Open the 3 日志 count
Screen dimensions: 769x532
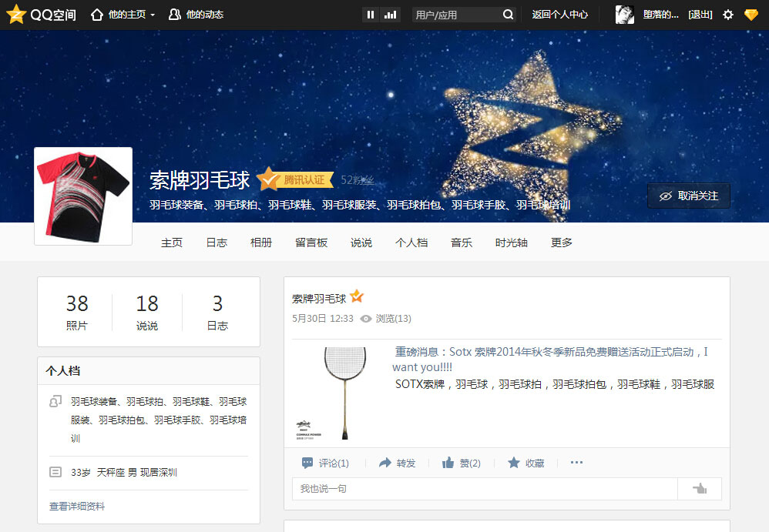218,312
